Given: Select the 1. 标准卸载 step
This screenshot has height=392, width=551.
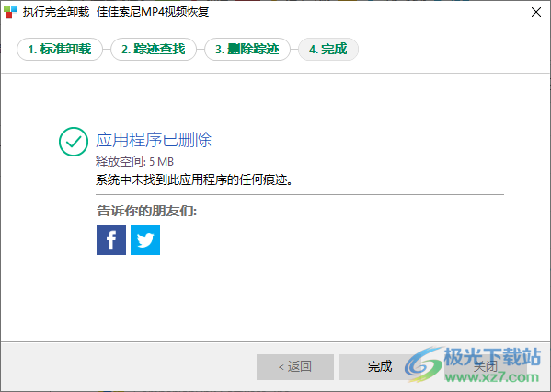Looking at the screenshot, I should click(x=60, y=49).
